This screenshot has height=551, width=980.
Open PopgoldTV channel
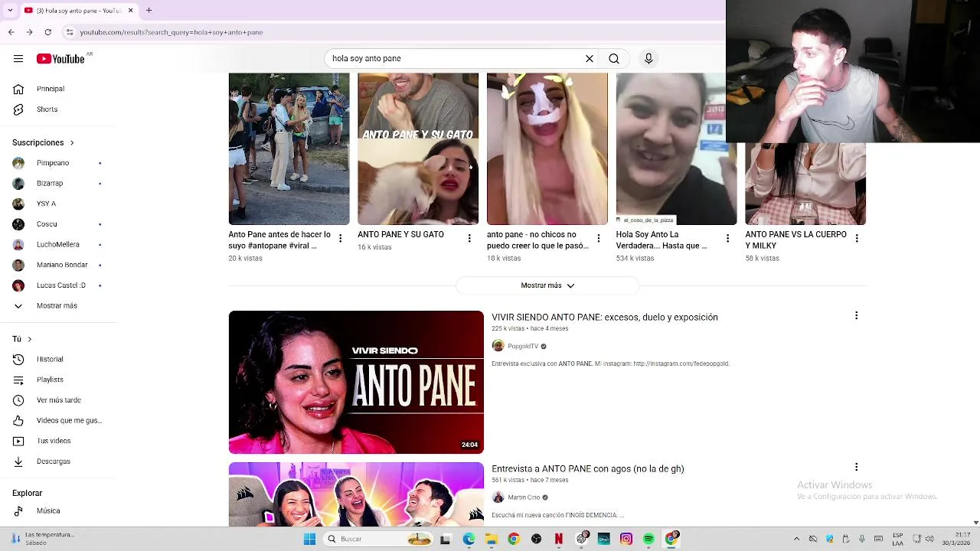pos(523,346)
